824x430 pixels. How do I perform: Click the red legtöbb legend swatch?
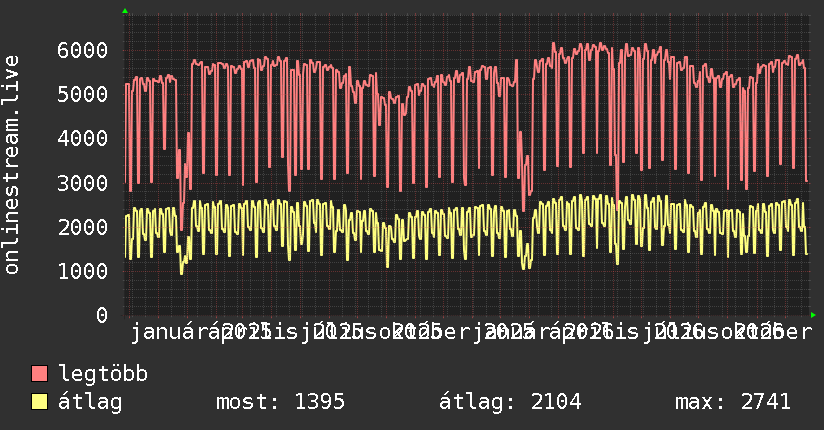pyautogui.click(x=39, y=373)
